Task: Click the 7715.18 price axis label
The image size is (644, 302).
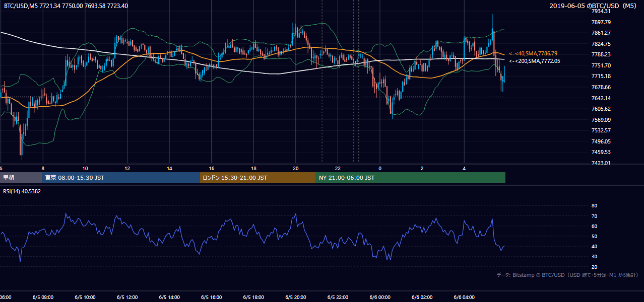Action: (x=602, y=77)
